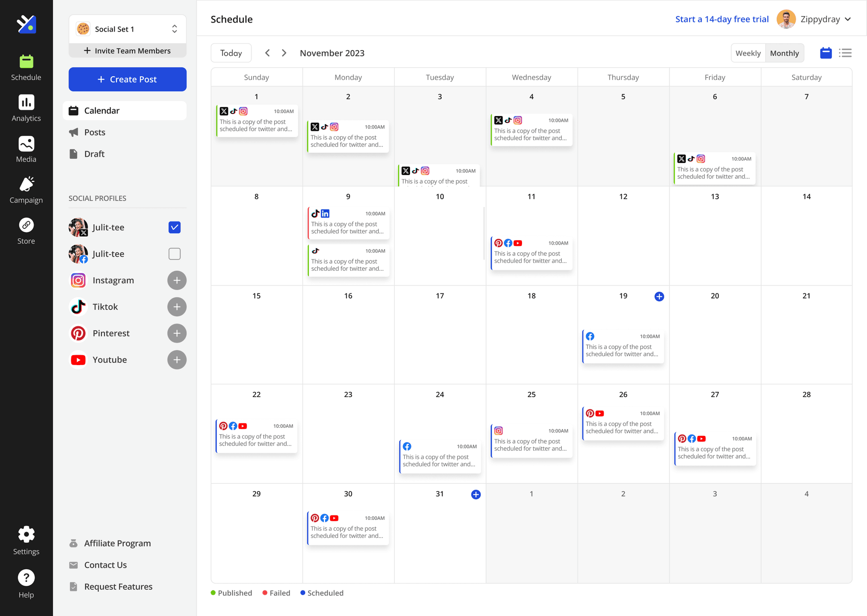The width and height of the screenshot is (867, 616).
Task: Select Posts in the sidebar menu
Action: point(95,132)
